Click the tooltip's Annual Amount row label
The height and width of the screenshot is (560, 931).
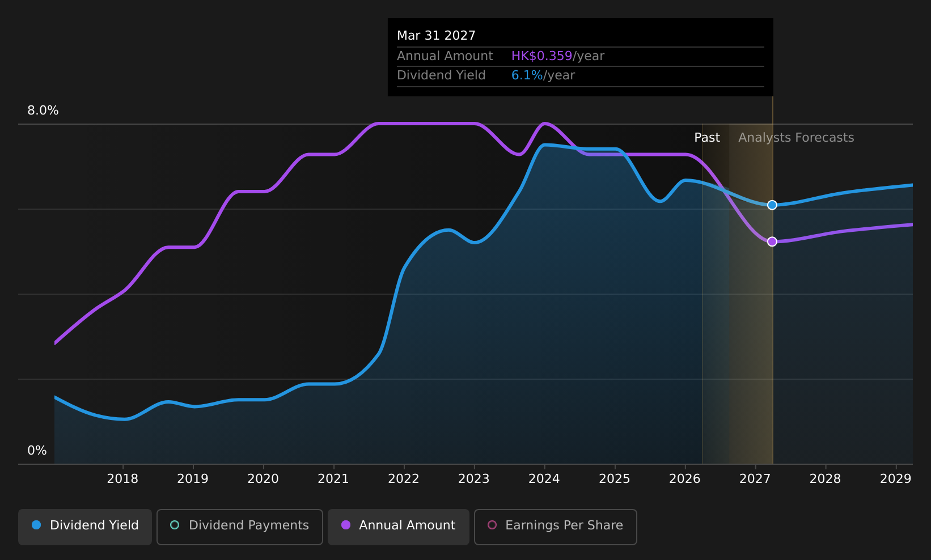[x=445, y=56]
